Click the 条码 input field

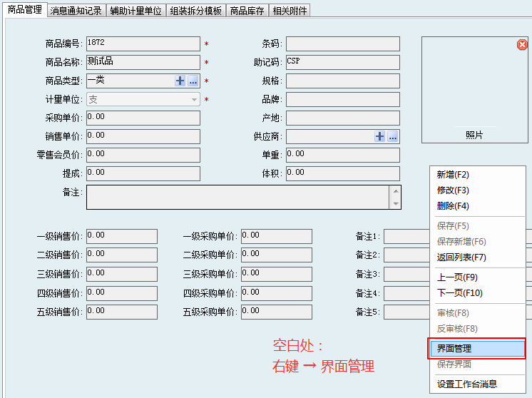pyautogui.click(x=342, y=44)
